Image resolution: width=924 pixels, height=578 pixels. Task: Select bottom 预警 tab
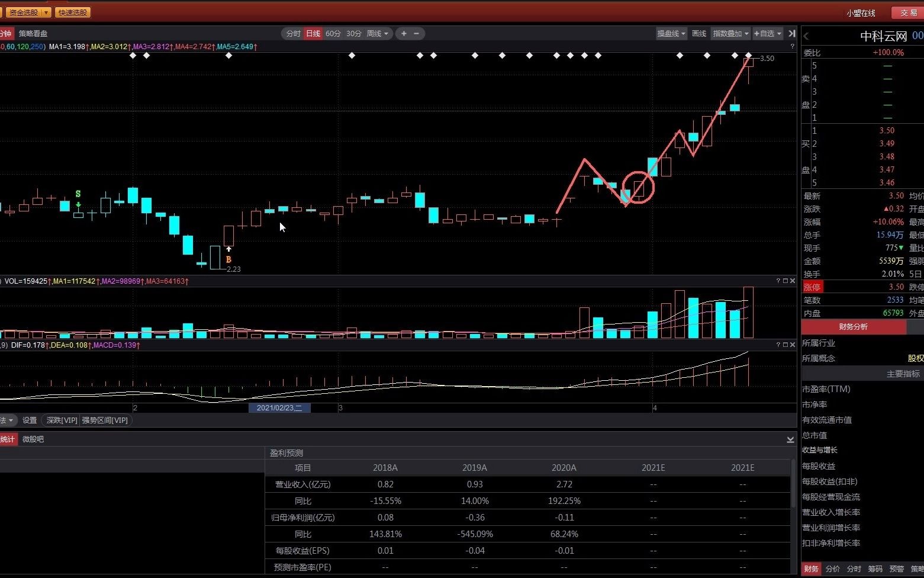(x=897, y=569)
